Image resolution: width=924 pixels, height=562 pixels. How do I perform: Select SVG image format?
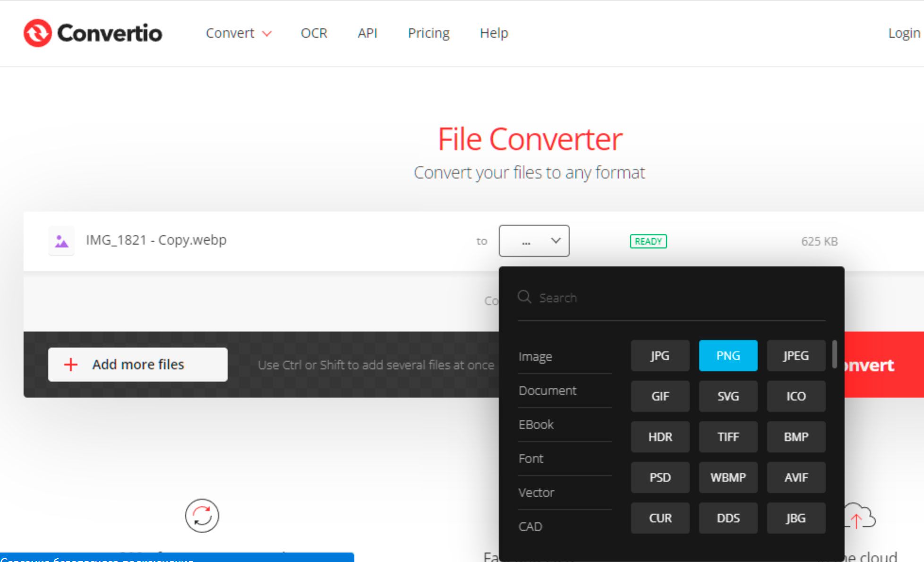click(x=727, y=396)
